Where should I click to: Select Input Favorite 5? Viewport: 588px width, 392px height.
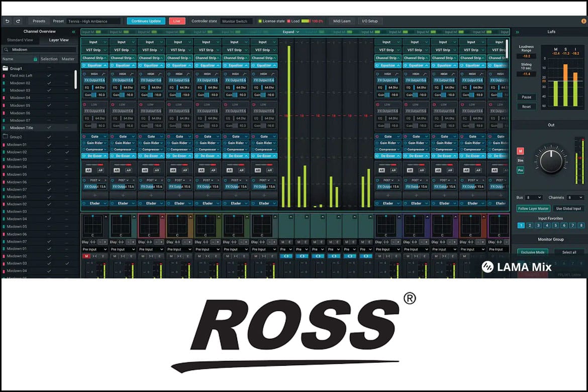point(555,226)
